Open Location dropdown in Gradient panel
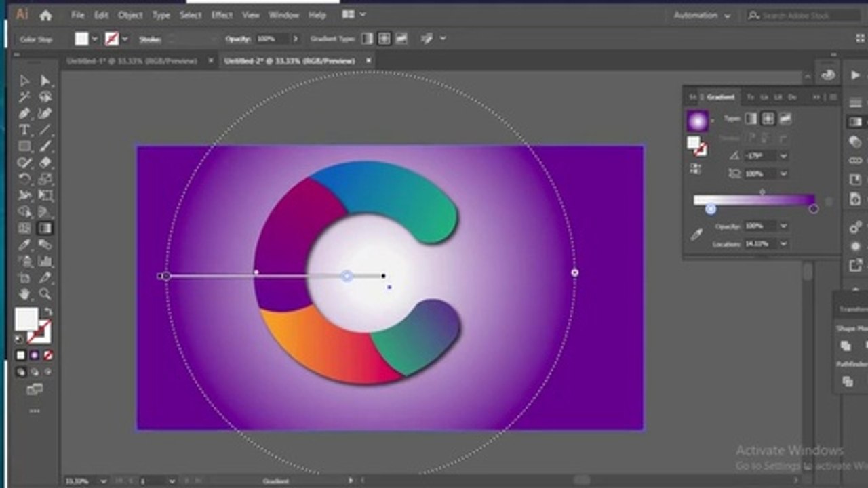 tap(783, 243)
